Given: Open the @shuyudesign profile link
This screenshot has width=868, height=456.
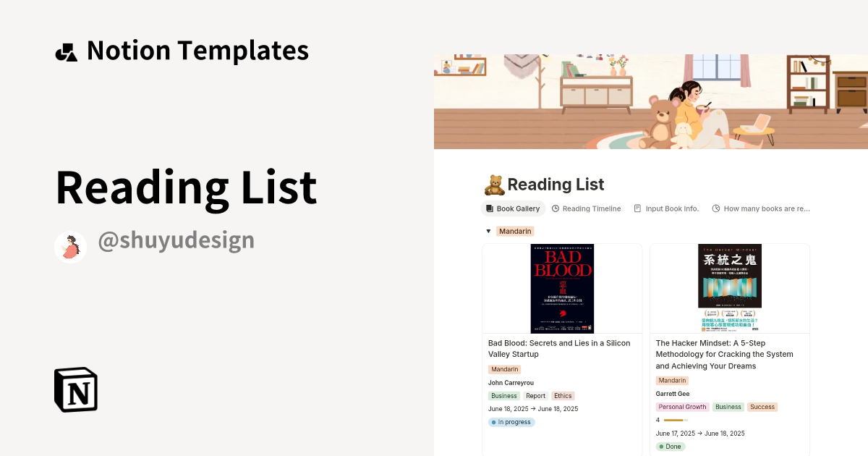Looking at the screenshot, I should point(176,240).
